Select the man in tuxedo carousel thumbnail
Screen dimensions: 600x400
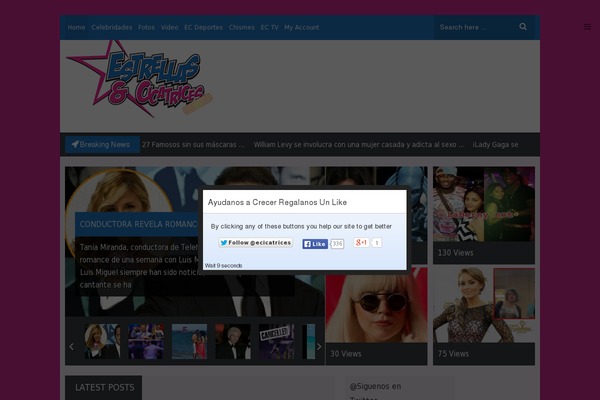pyautogui.click(x=233, y=341)
